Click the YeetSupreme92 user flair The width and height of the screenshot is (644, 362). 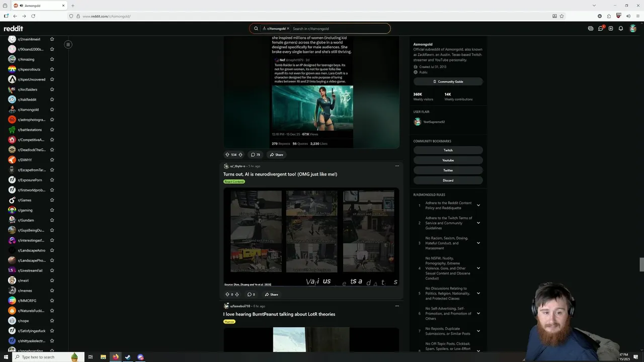(x=429, y=122)
